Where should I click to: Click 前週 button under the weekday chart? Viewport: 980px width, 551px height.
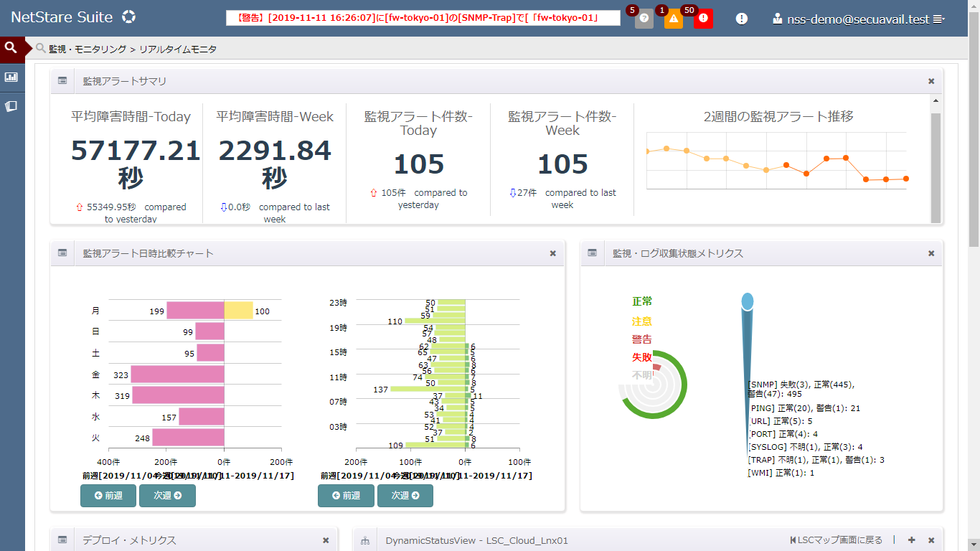coord(108,496)
